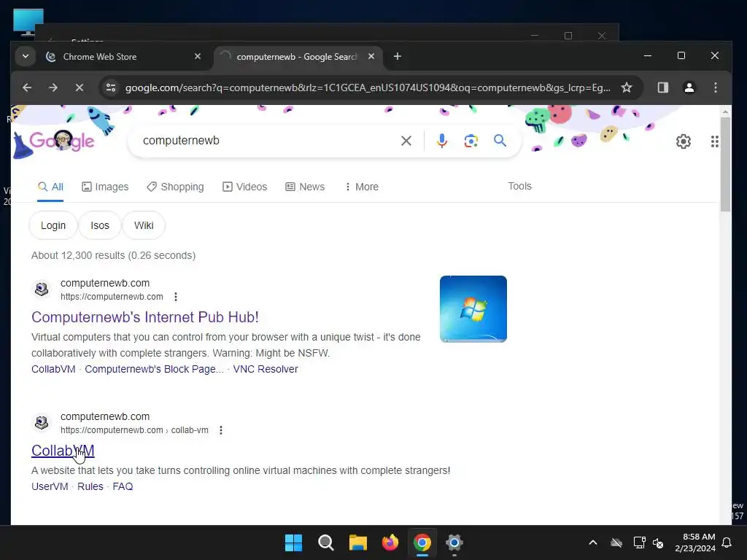Screen dimensions: 747x560
Task: Open search Tools
Action: coord(519,186)
